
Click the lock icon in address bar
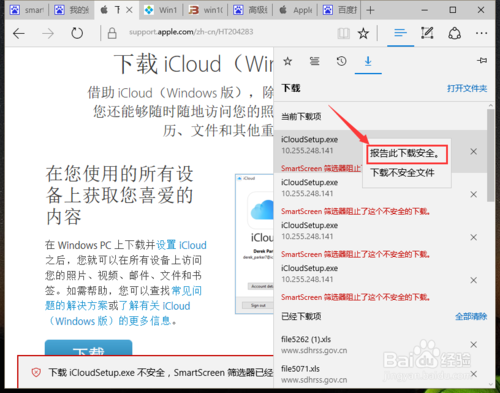(112, 33)
